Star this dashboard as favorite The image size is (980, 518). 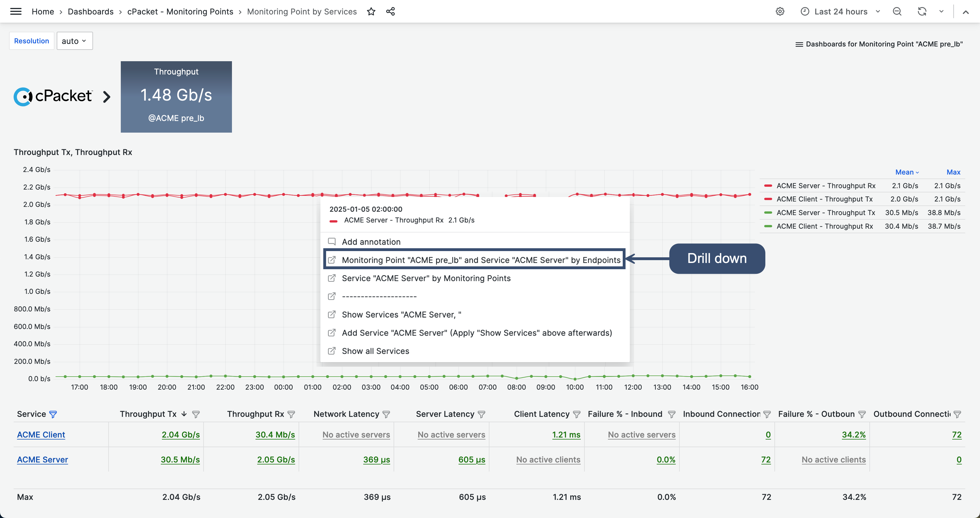(371, 11)
